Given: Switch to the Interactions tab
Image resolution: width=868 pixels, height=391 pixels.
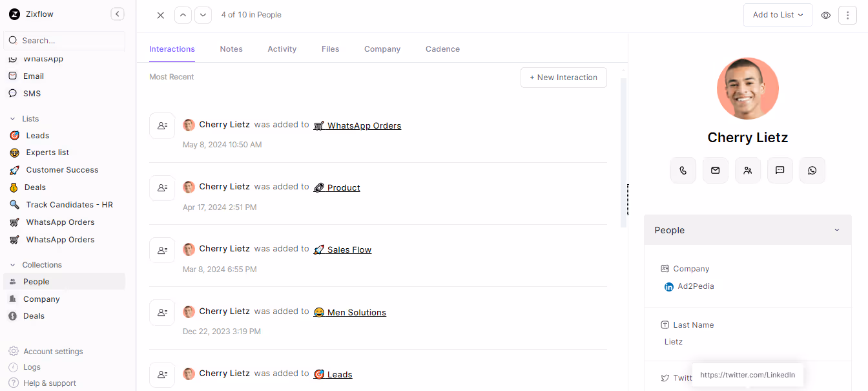Looking at the screenshot, I should (x=172, y=49).
